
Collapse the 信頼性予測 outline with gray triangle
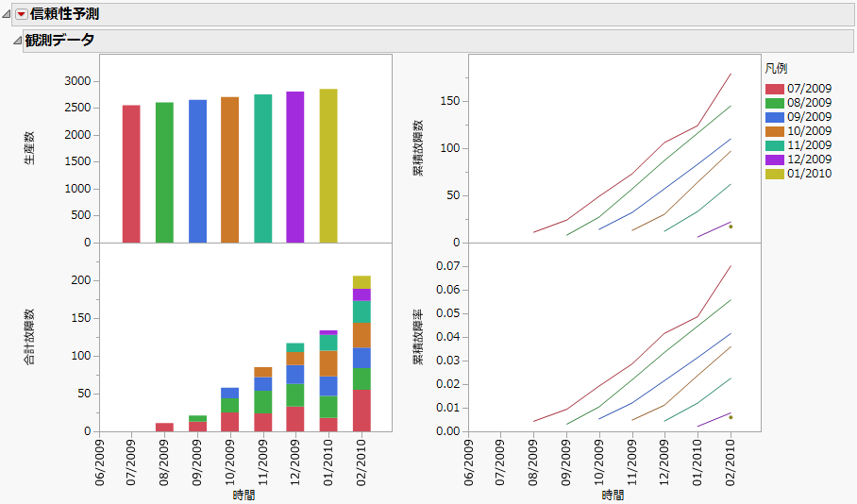coord(8,14)
